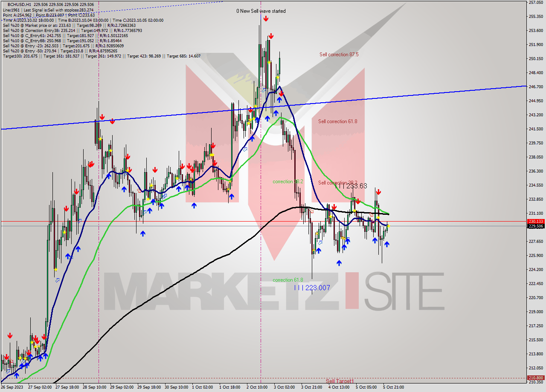Click the 236.300 price axis label

[x=536, y=171]
